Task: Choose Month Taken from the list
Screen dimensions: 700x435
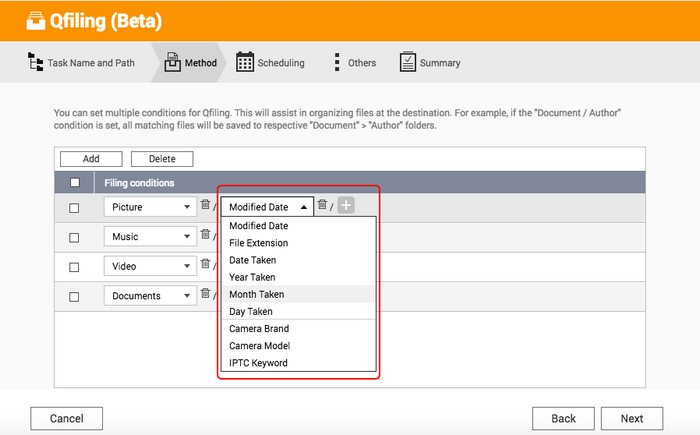Action: 299,294
